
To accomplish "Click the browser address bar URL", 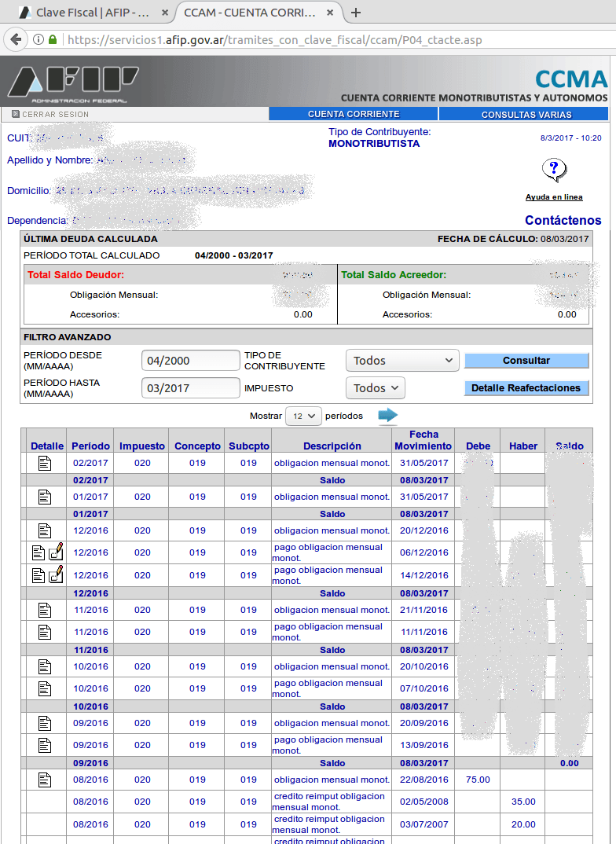I will tap(275, 40).
